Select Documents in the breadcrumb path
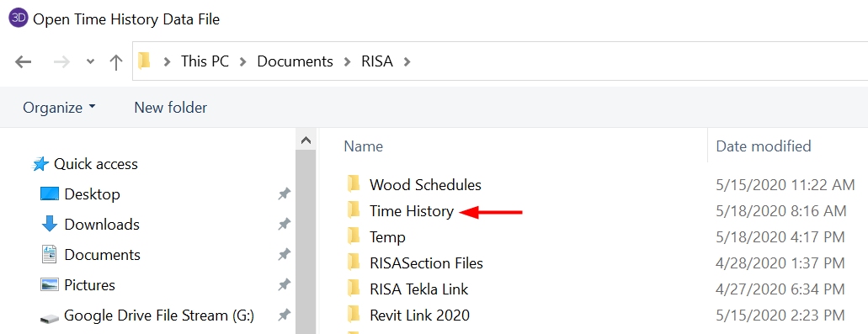The height and width of the screenshot is (334, 868). [295, 61]
